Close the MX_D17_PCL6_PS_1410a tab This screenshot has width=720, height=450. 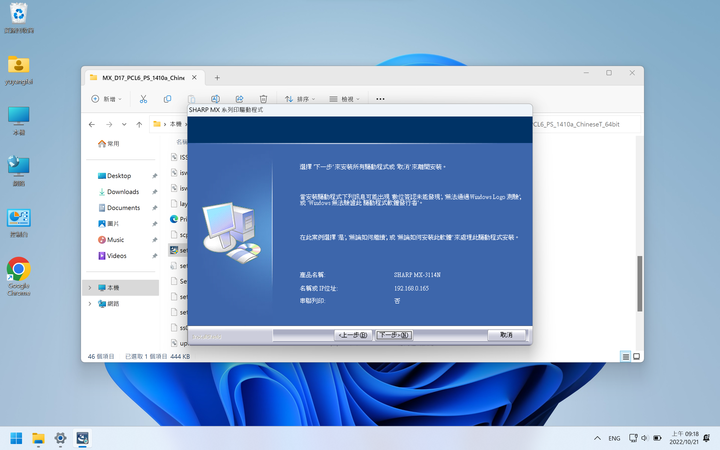(194, 78)
